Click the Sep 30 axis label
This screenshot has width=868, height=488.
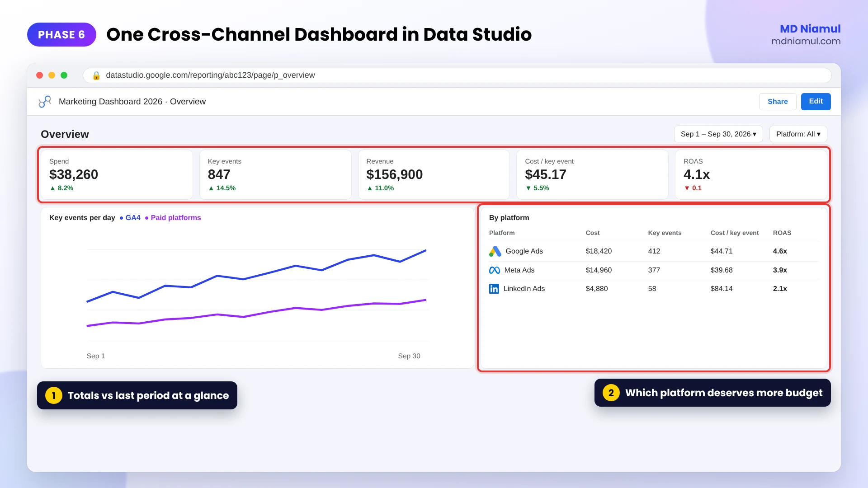pyautogui.click(x=409, y=356)
